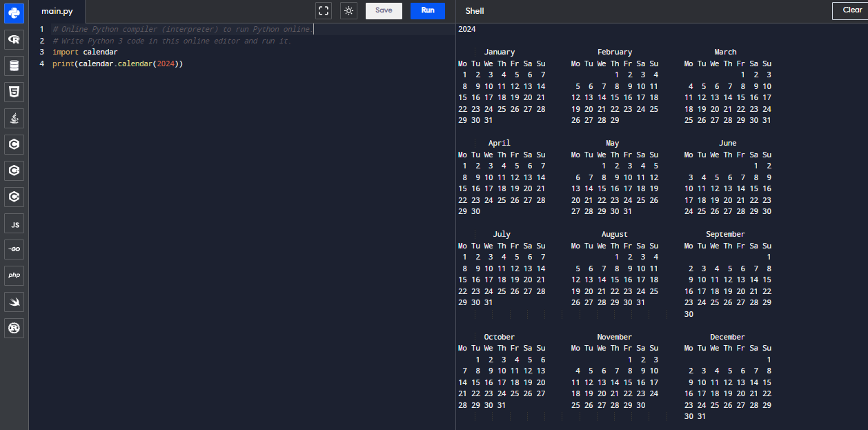Screen dimensions: 868x430
Task: Toggle fullscreen mode for the editor
Action: pos(324,10)
